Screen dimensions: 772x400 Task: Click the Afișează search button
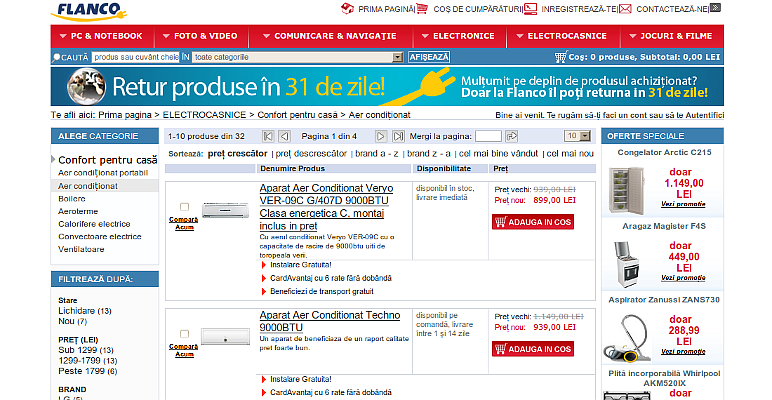(429, 57)
